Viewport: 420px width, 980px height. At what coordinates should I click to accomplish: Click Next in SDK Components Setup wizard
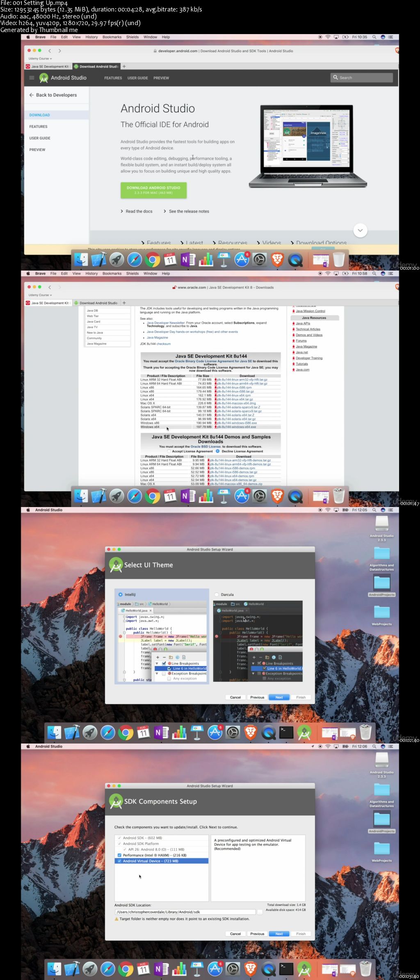[x=279, y=934]
